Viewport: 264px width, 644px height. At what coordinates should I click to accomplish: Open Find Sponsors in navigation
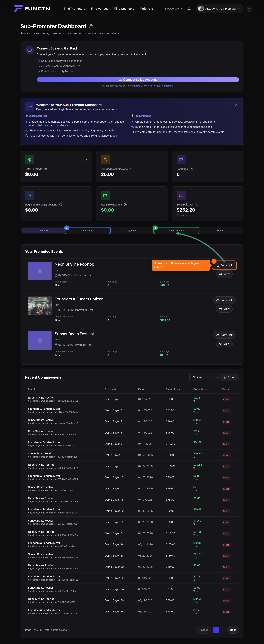pyautogui.click(x=124, y=9)
